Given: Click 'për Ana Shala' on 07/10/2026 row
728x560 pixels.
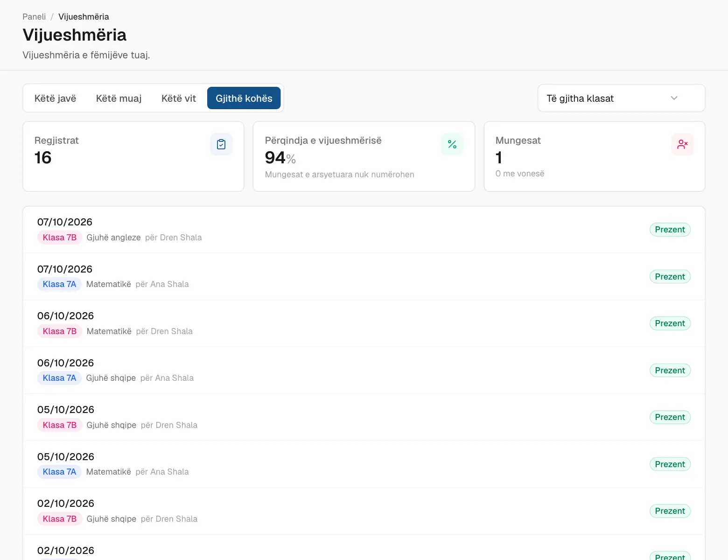Looking at the screenshot, I should (162, 284).
